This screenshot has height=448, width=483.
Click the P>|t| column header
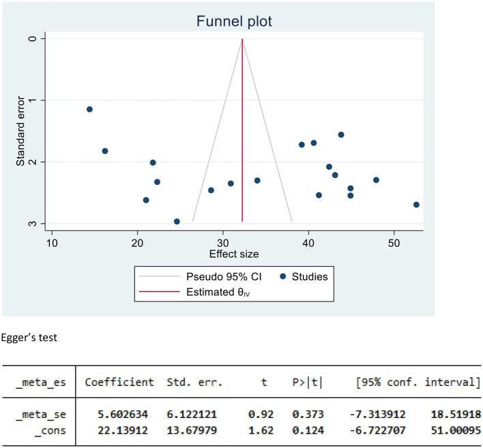click(308, 383)
